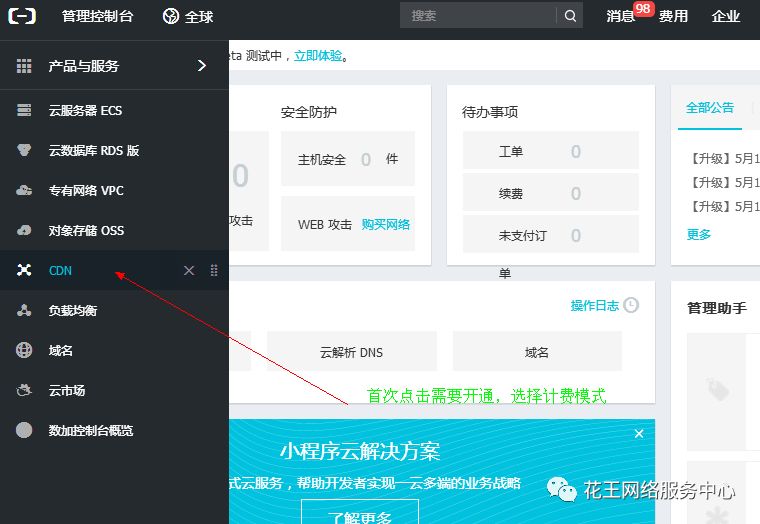Click 更多 announcements link
This screenshot has height=524, width=760.
(698, 235)
